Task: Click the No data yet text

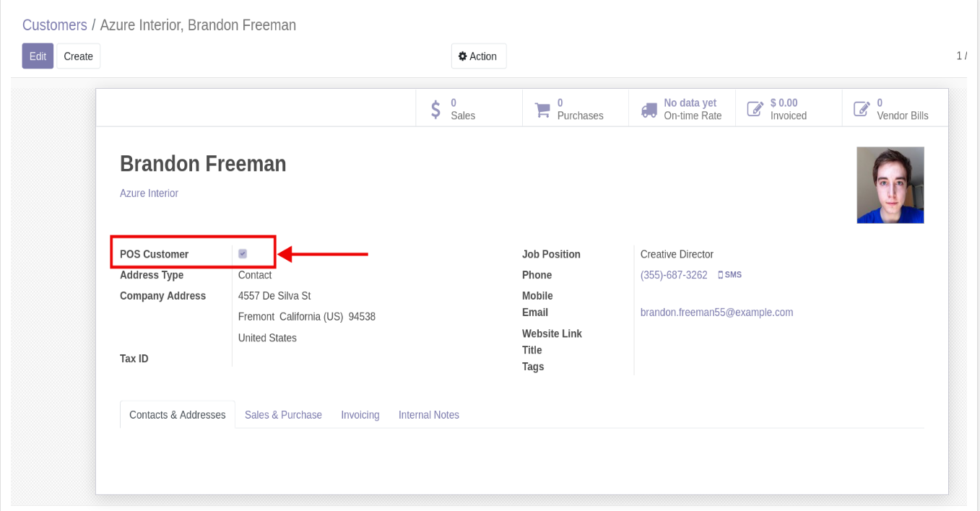Action: 690,103
